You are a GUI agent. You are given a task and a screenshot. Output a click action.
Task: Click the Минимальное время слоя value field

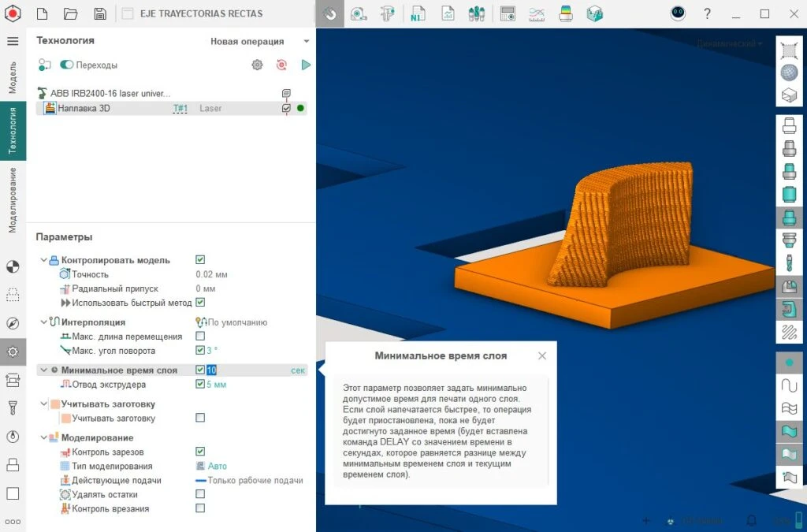[x=247, y=370]
